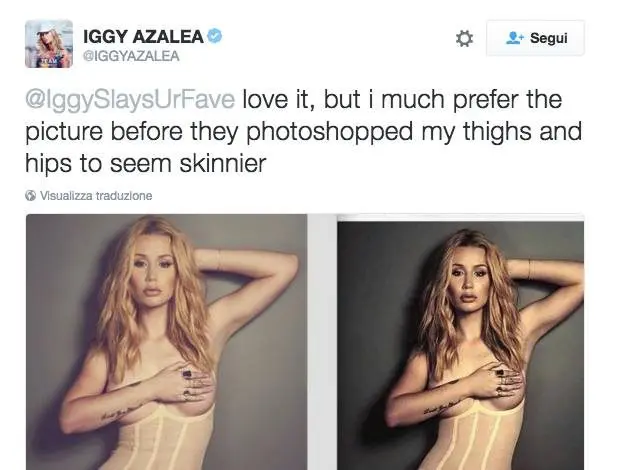620x470 pixels.
Task: Click the ringed hand in right photo
Action: pos(505,382)
